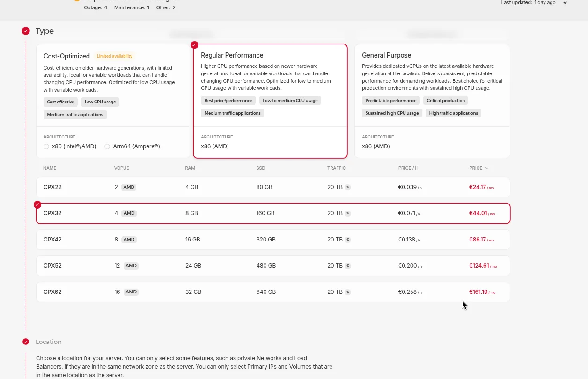Sort by the SSD column header
This screenshot has width=588, height=379.
(261, 168)
